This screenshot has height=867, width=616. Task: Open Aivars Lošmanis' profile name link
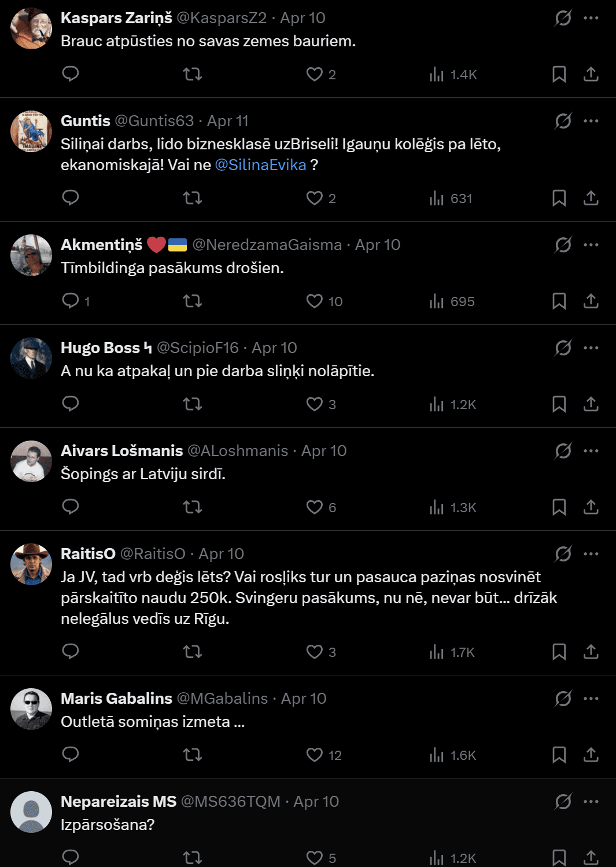point(121,451)
